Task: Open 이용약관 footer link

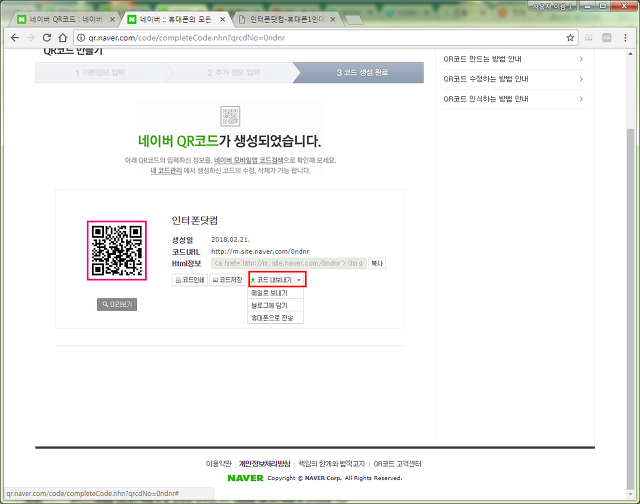Action: pyautogui.click(x=218, y=464)
